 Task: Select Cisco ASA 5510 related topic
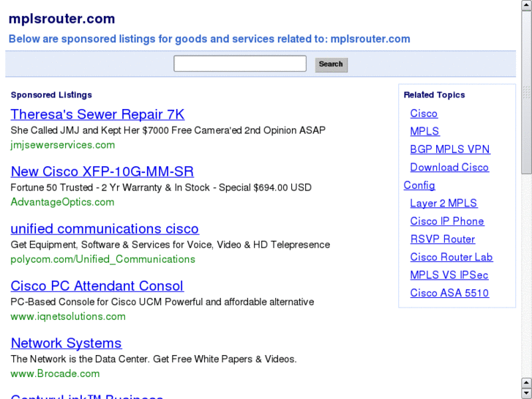(449, 293)
